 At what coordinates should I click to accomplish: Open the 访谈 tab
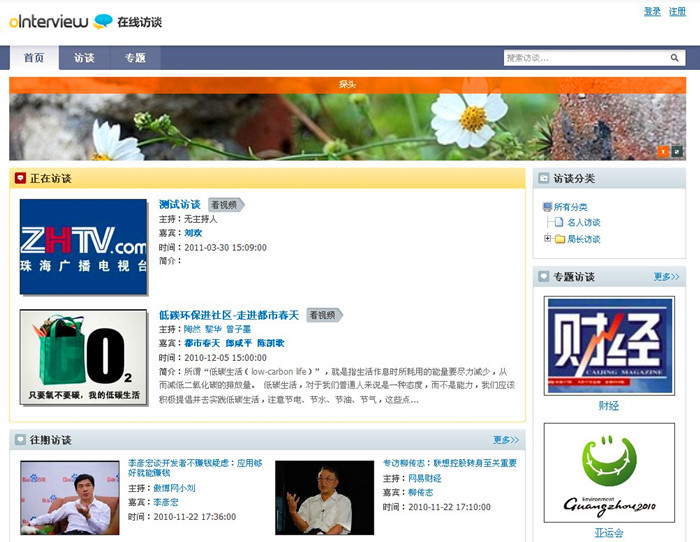coord(84,58)
